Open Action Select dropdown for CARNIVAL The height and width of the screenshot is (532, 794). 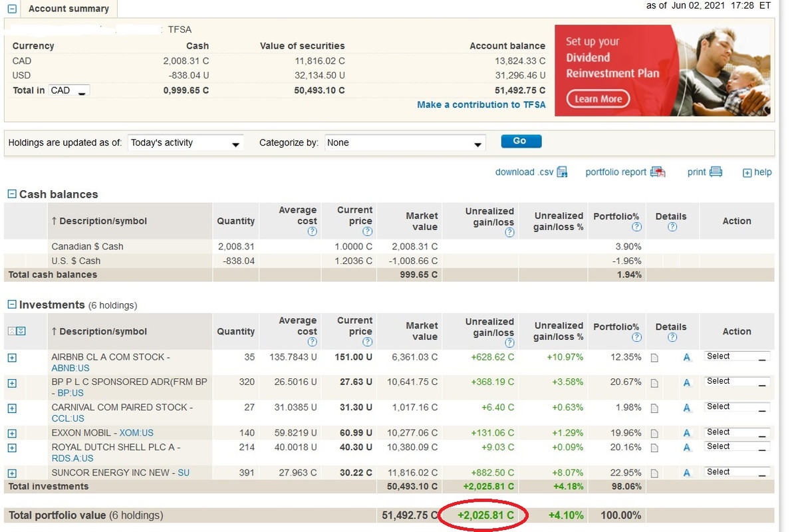pos(737,407)
